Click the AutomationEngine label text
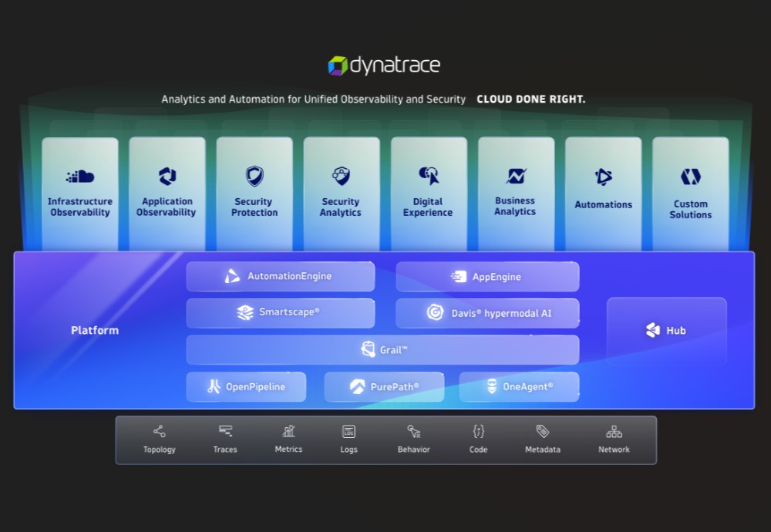The image size is (771, 532). click(290, 276)
